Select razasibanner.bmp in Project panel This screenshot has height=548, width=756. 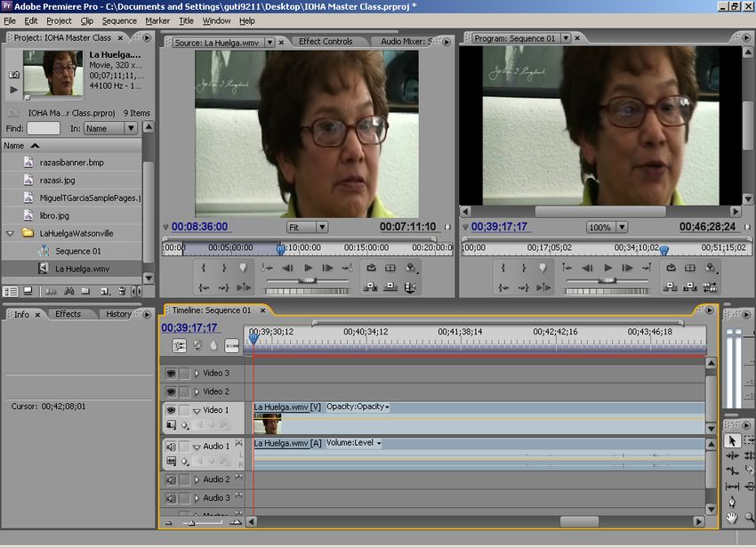[72, 163]
